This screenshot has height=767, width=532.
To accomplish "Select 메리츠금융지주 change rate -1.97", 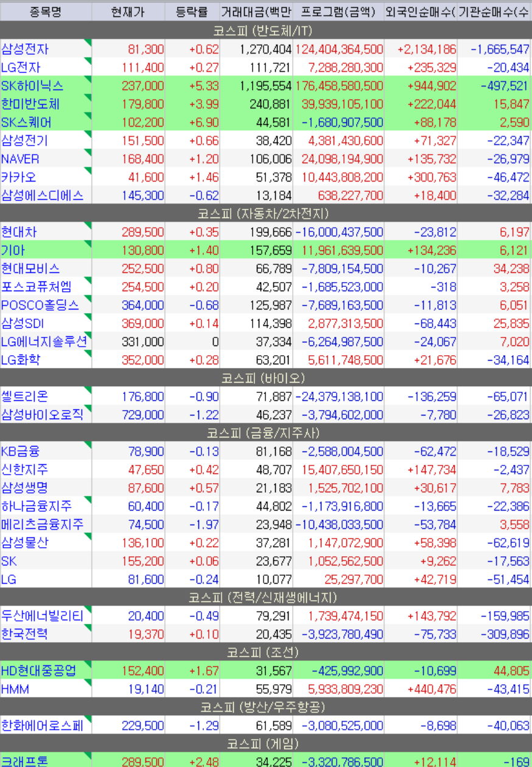I will pos(204,525).
